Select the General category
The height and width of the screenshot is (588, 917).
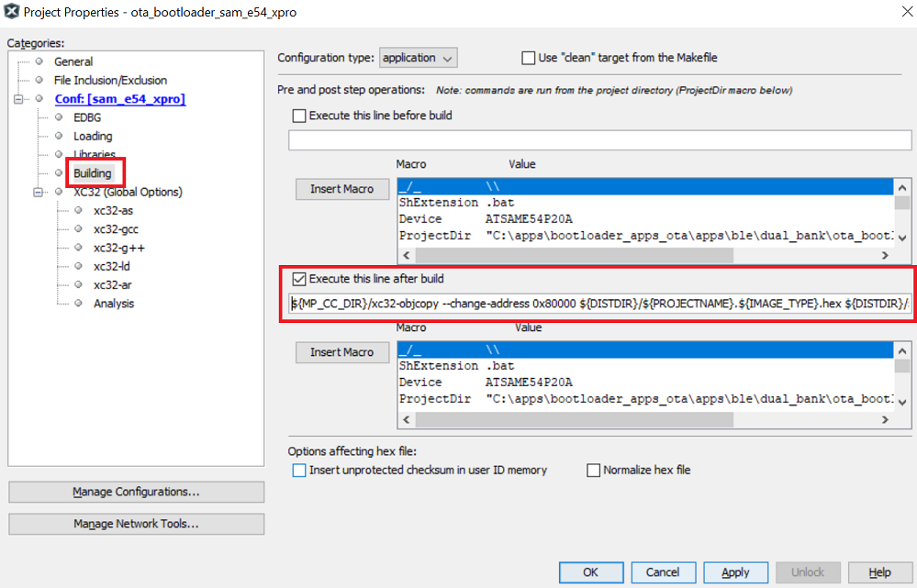point(73,61)
